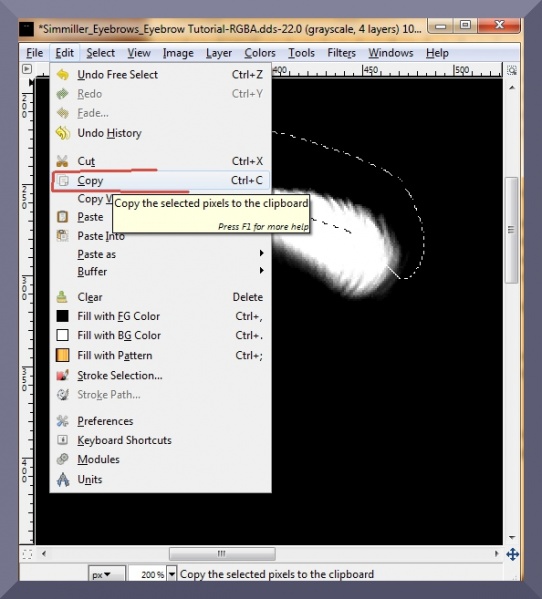Click the 200% zoom input field
The width and height of the screenshot is (542, 599).
[147, 574]
